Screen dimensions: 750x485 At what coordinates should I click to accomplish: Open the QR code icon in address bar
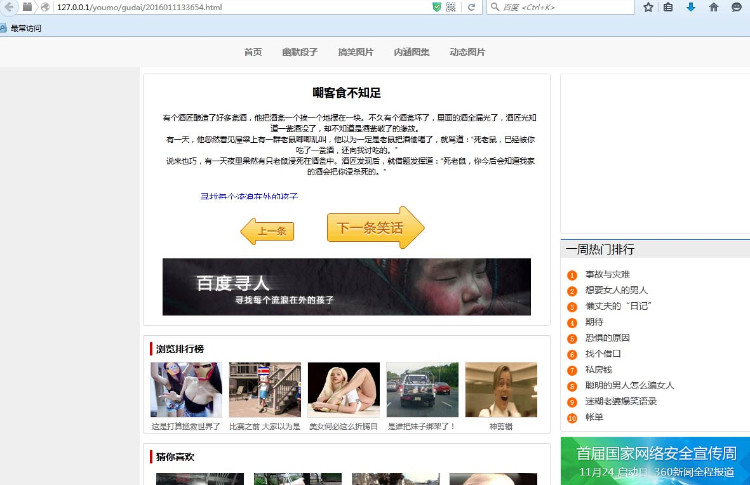(451, 7)
